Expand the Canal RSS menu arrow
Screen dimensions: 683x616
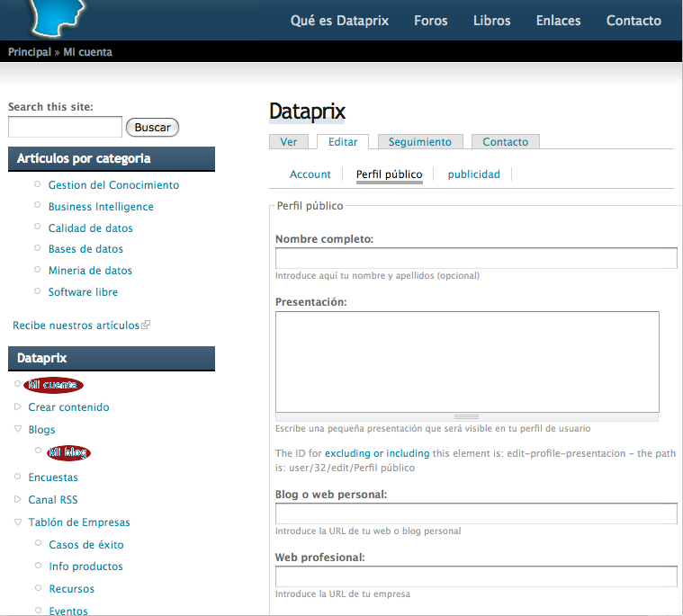tap(17, 499)
